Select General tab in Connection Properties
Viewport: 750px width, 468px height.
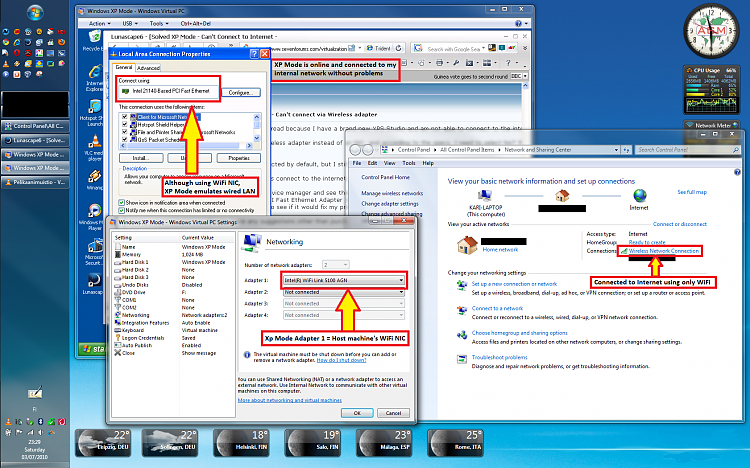[124, 67]
